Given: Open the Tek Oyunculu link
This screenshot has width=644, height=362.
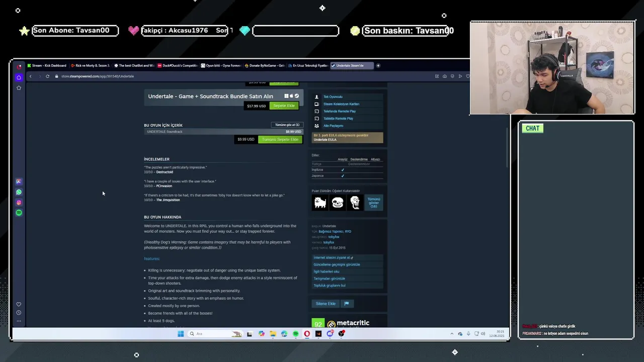Looking at the screenshot, I should (333, 97).
